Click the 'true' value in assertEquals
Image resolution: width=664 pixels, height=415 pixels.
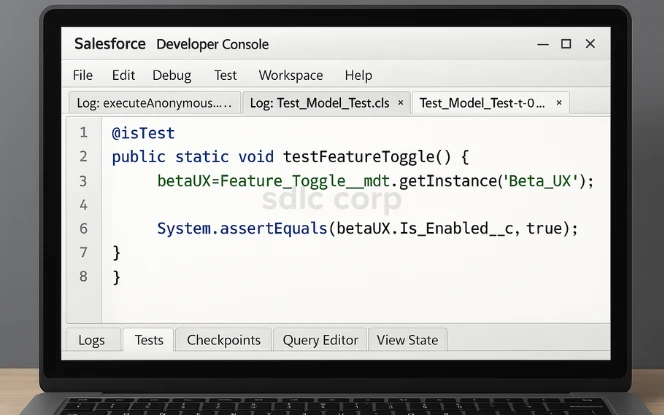[x=544, y=229]
